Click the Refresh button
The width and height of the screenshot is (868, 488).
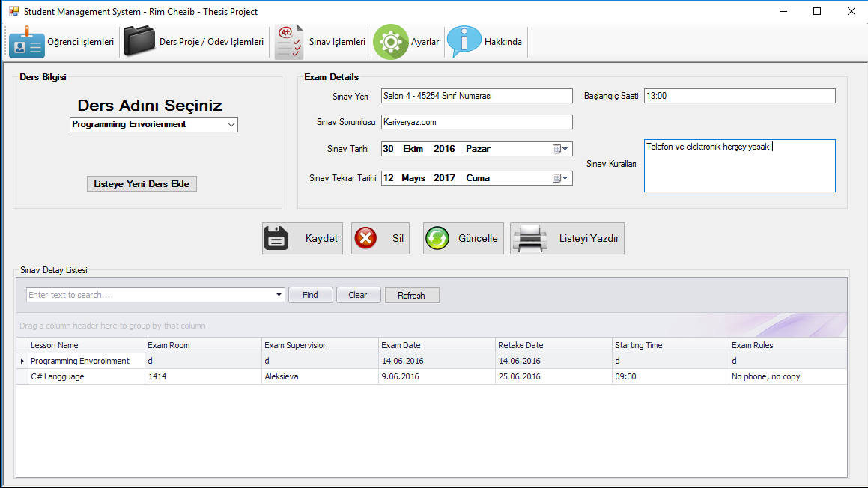point(412,296)
